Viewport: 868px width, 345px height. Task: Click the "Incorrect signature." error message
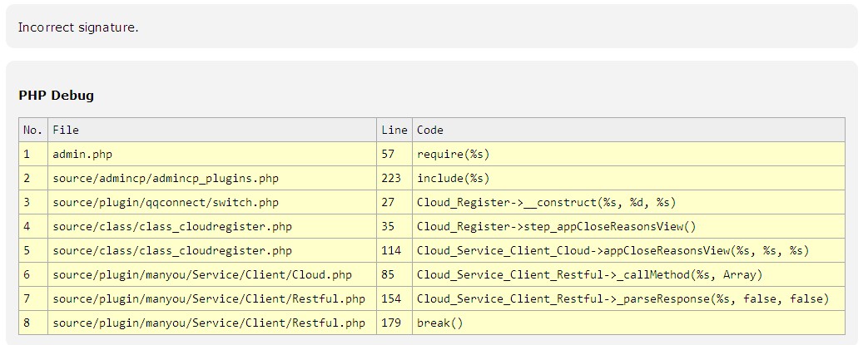[78, 27]
